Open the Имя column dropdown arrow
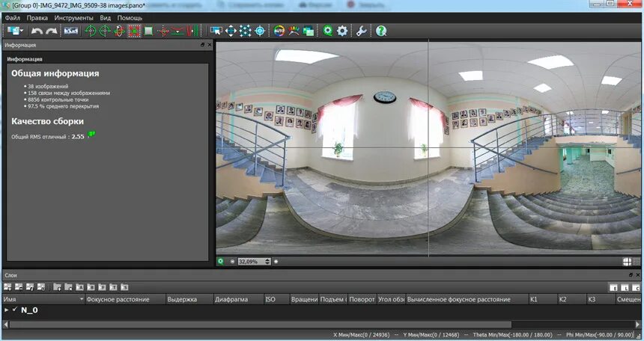644x341 pixels. (x=82, y=300)
